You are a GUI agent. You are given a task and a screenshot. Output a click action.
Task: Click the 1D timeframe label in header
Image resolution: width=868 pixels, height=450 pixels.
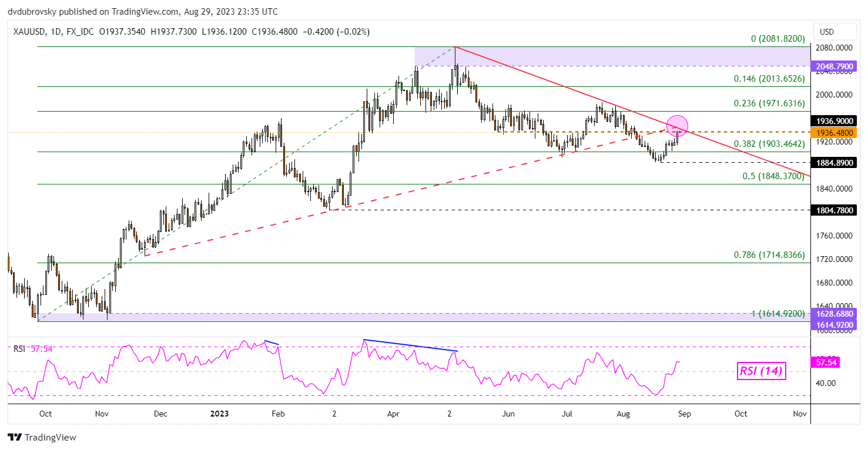coord(57,32)
